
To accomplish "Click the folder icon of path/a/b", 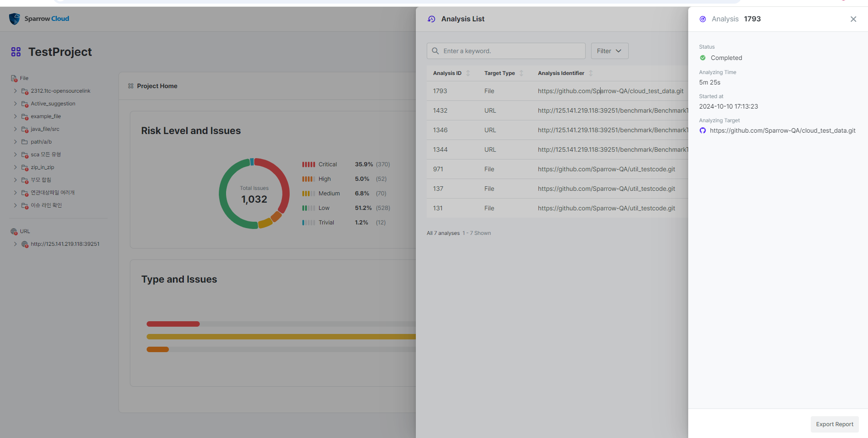I will point(25,142).
